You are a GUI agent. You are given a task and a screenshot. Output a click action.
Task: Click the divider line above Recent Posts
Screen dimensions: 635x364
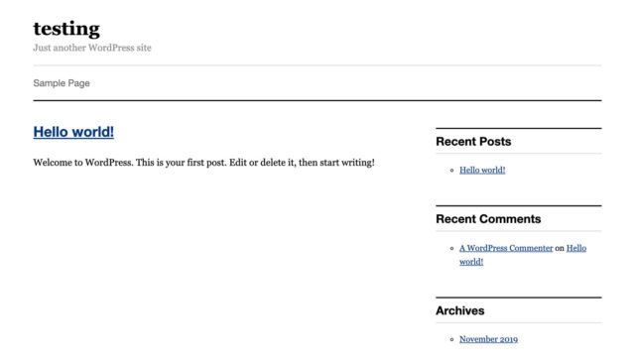tap(518, 128)
